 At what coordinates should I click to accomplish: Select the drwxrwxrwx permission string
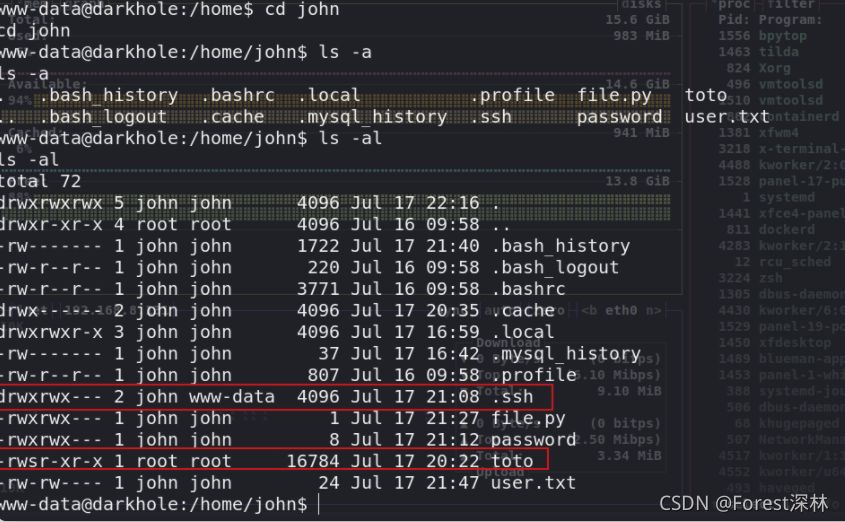tap(51, 203)
